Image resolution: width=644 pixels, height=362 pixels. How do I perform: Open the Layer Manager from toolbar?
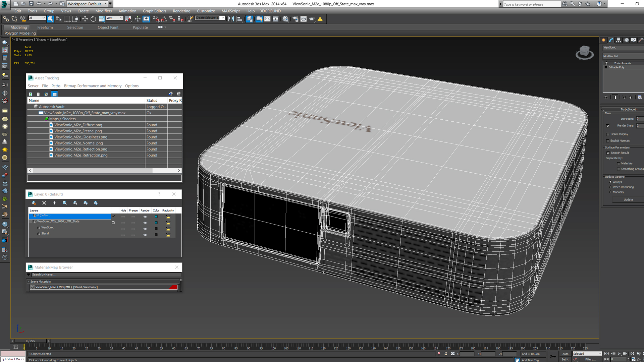[249, 19]
